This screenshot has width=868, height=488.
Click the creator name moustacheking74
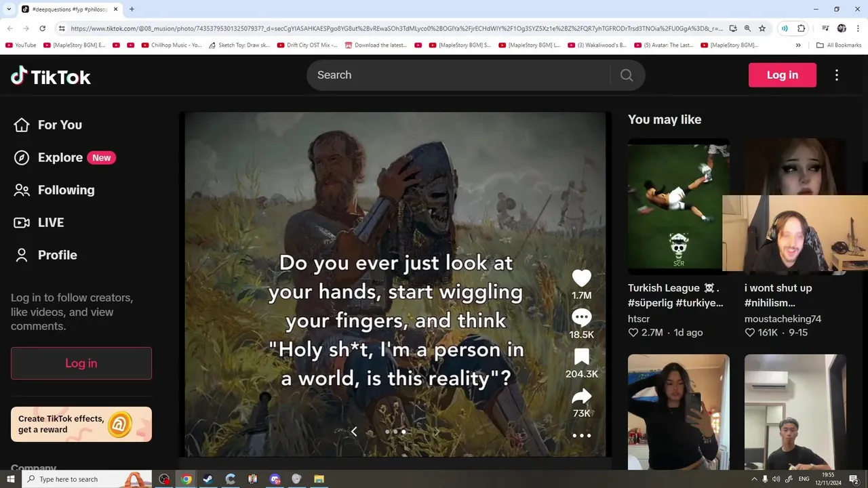[x=783, y=319]
